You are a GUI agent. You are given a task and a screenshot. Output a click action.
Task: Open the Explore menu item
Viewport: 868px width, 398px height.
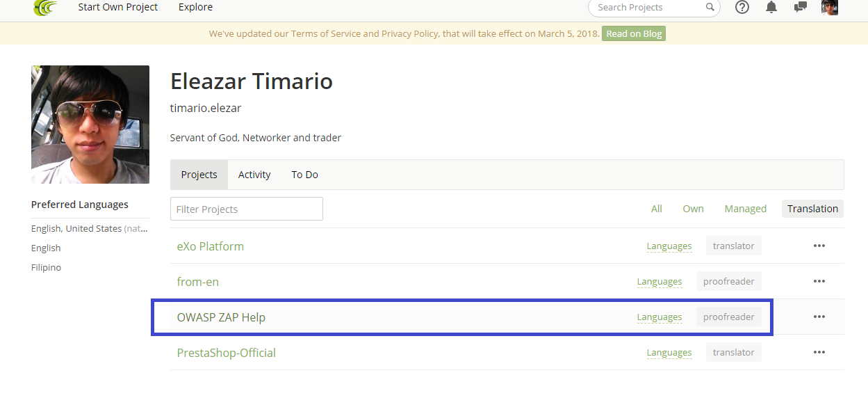point(195,7)
